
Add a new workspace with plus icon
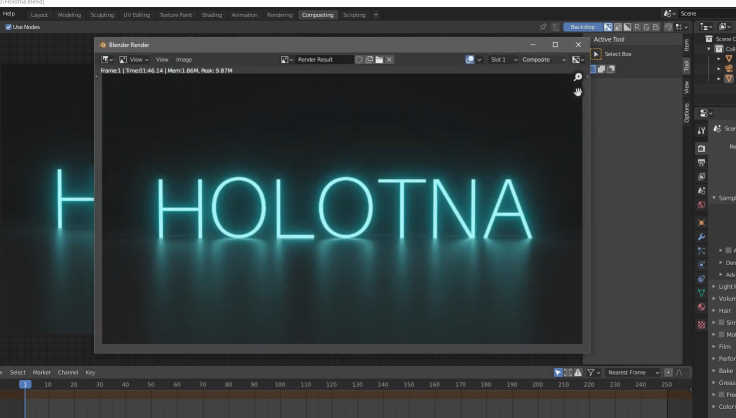click(376, 15)
